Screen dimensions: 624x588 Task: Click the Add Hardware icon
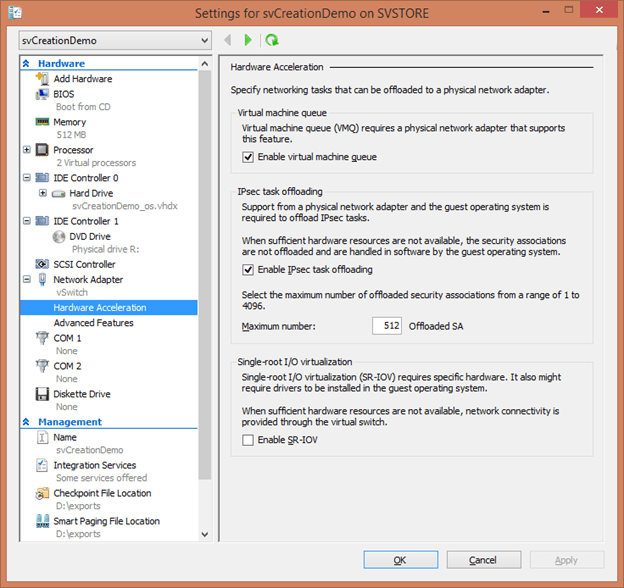coord(42,78)
